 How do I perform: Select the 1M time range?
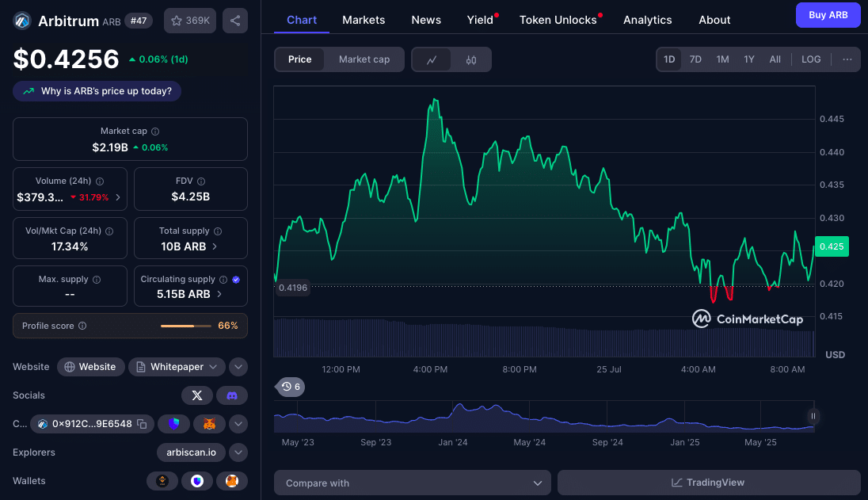[x=722, y=59]
